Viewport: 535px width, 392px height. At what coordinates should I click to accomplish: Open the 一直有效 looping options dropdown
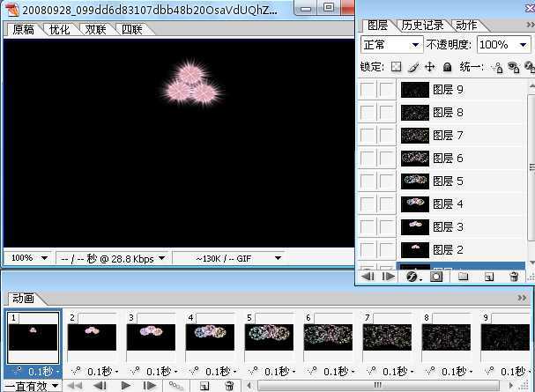[x=30, y=386]
